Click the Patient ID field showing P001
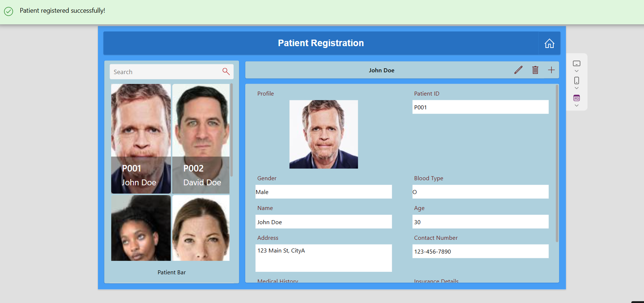This screenshot has width=644, height=303. pos(480,107)
